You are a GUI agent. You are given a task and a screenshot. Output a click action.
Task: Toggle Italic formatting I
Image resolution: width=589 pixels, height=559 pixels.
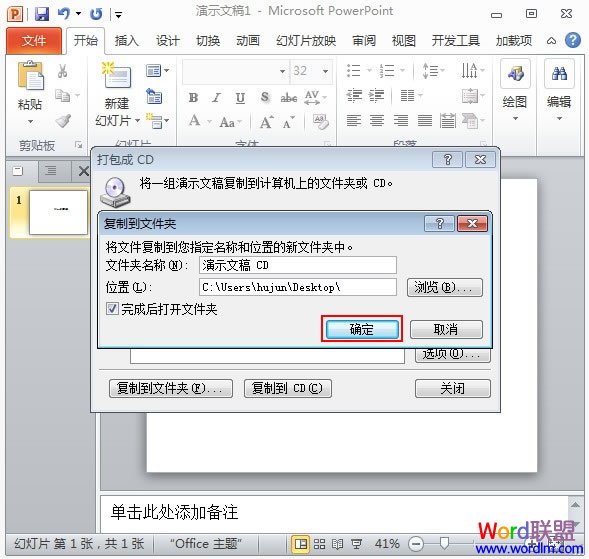[x=216, y=98]
